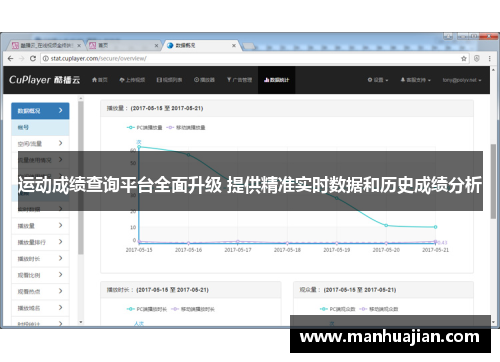Select 账号 in the sidebar
Image resolution: width=500 pixels, height=362 pixels.
[x=40, y=127]
